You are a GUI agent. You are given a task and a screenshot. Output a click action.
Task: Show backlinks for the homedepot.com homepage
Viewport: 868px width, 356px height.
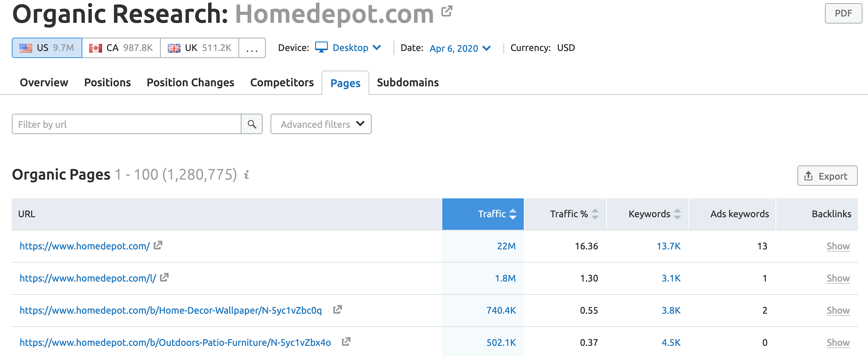click(838, 246)
